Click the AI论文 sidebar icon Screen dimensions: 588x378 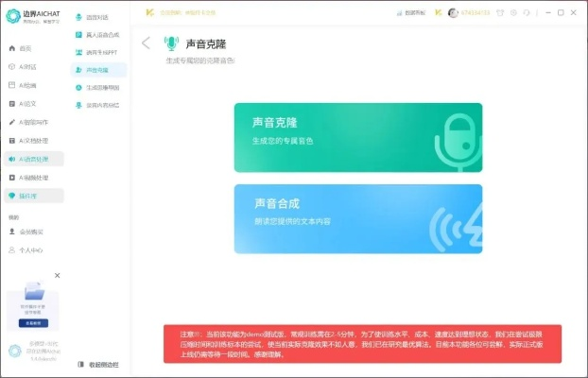pos(12,104)
